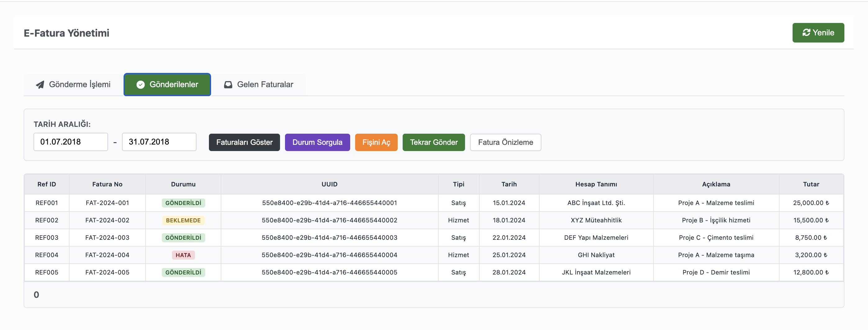Focus the start date field 01.07.2018
Screen dimensions: 868x330
click(x=70, y=142)
